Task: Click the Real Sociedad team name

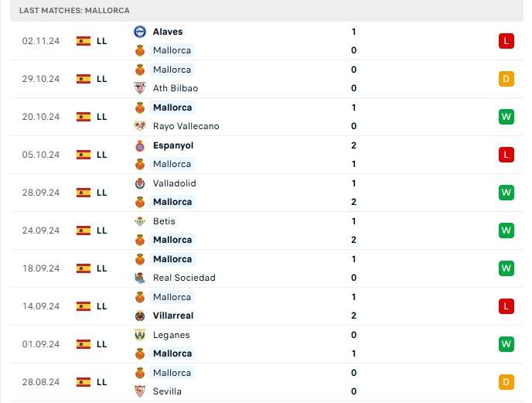Action: pos(184,278)
